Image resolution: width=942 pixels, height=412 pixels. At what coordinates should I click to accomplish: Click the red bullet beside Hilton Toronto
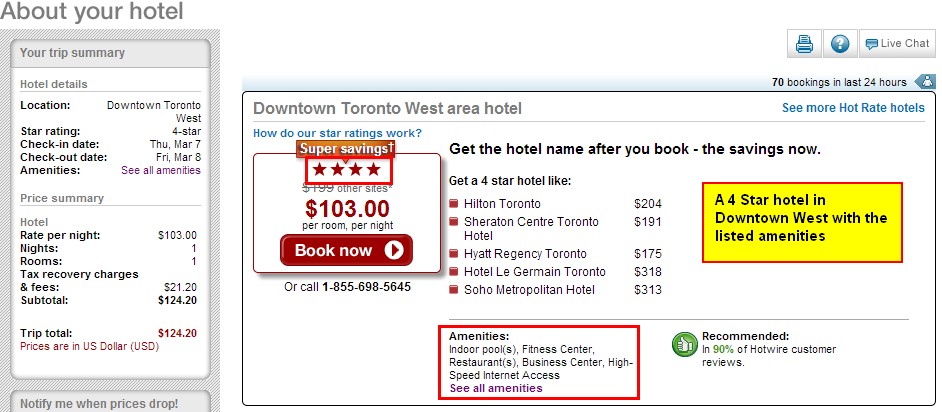coord(454,204)
